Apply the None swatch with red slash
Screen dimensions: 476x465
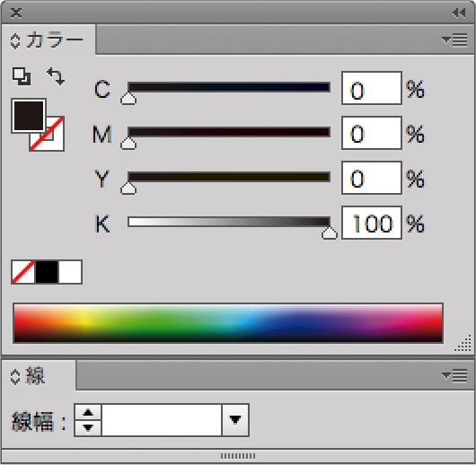click(23, 272)
